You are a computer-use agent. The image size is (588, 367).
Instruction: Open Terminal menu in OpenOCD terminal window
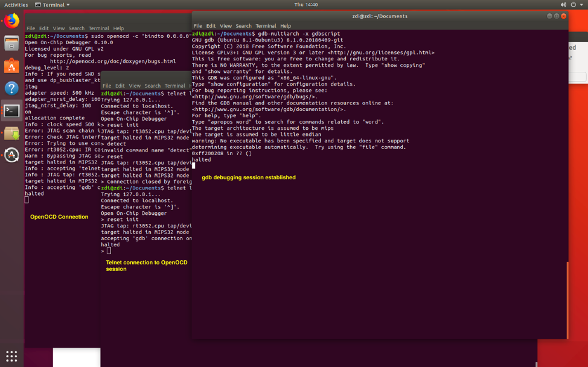point(98,28)
